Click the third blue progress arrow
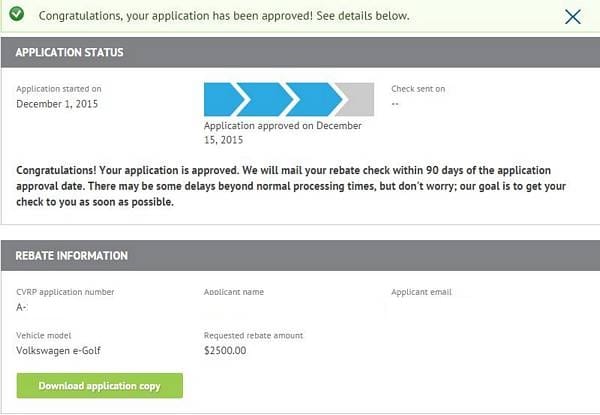 pyautogui.click(x=310, y=100)
